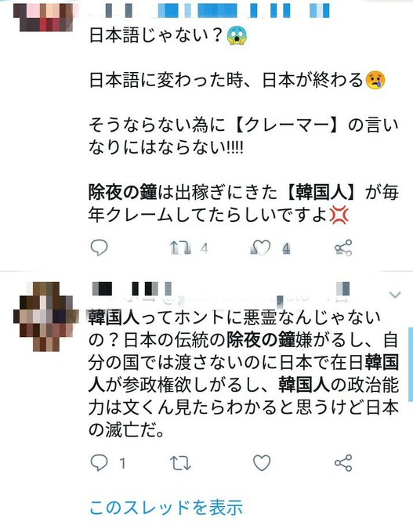Reply to the tweet ending with クレームしてたらしいですよ
Image resolution: width=413 pixels, height=532 pixels.
(99, 248)
